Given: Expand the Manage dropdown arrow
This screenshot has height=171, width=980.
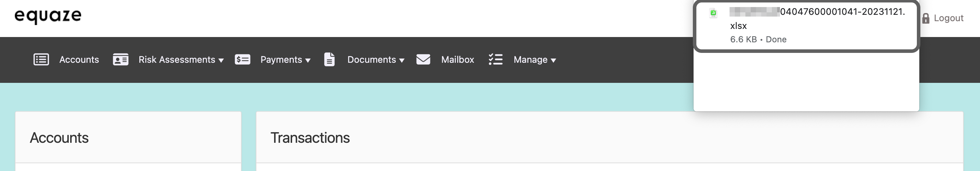Looking at the screenshot, I should [x=553, y=60].
